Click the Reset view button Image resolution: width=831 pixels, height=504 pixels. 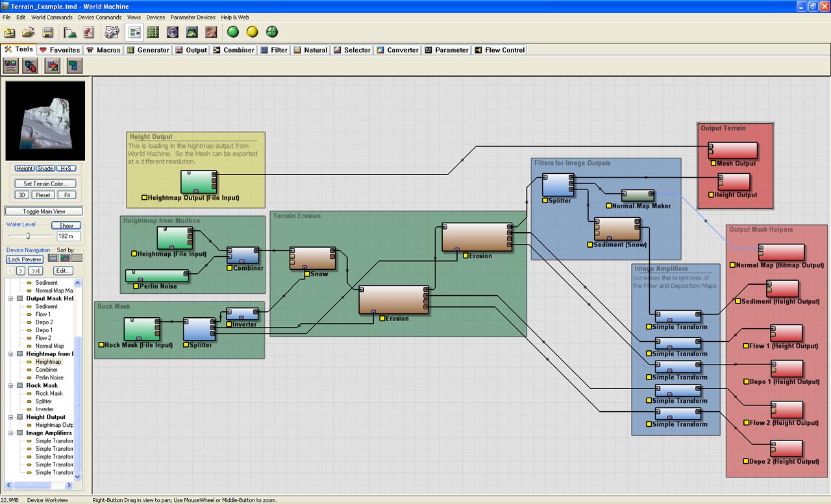tap(43, 195)
